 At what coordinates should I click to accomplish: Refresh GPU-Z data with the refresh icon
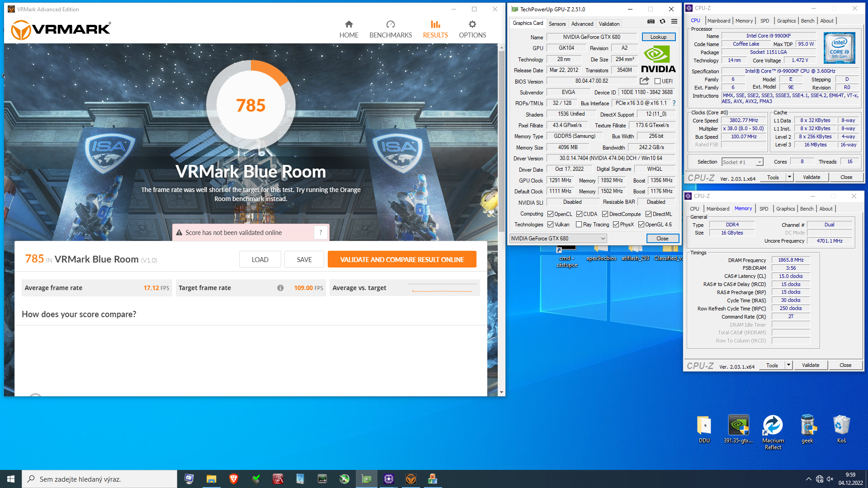tap(662, 22)
